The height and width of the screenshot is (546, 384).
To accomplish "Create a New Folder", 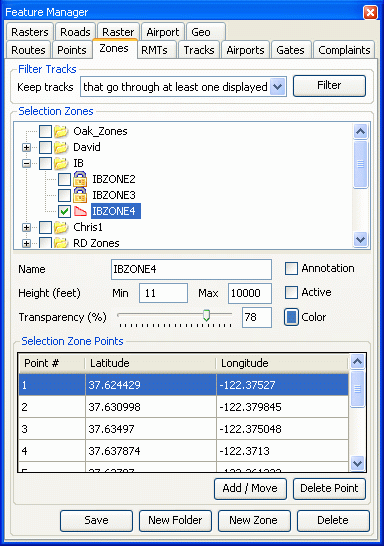I will pos(175,521).
